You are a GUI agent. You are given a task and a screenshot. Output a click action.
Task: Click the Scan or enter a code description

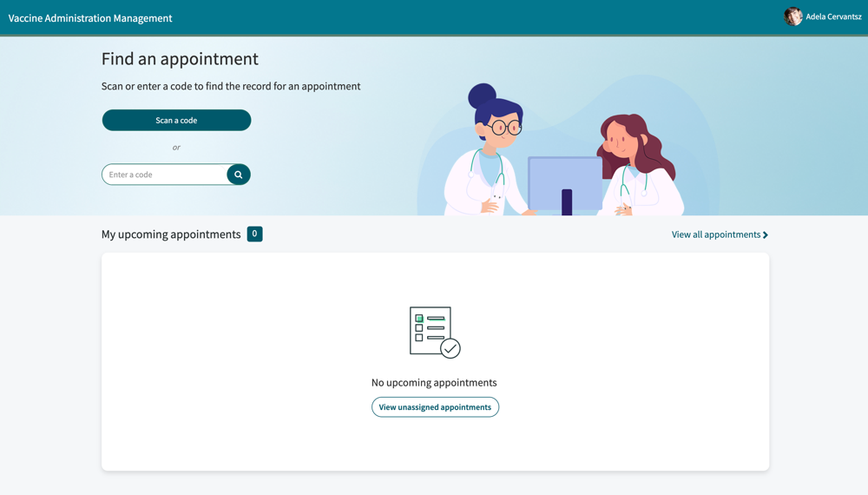(x=231, y=86)
